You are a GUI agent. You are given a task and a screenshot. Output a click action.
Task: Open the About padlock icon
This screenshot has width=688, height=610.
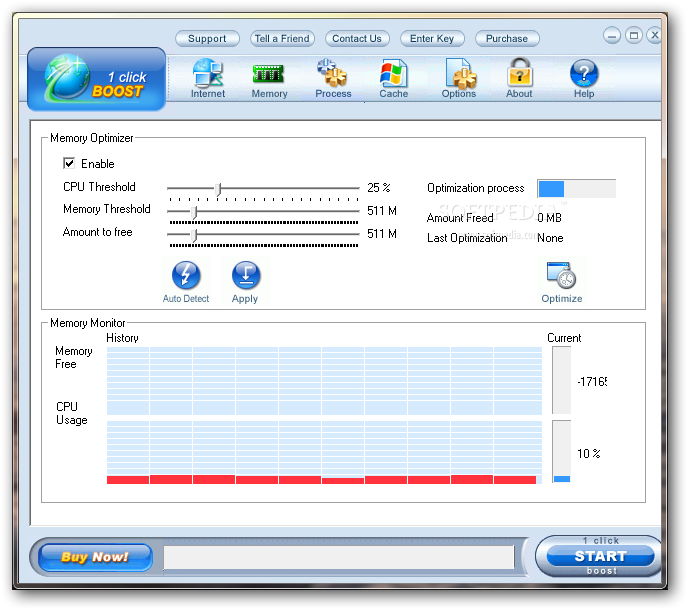(519, 79)
